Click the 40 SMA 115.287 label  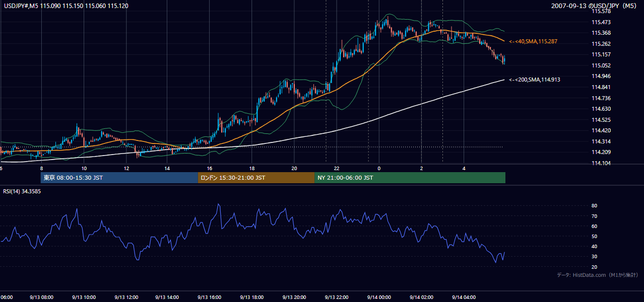pos(533,41)
